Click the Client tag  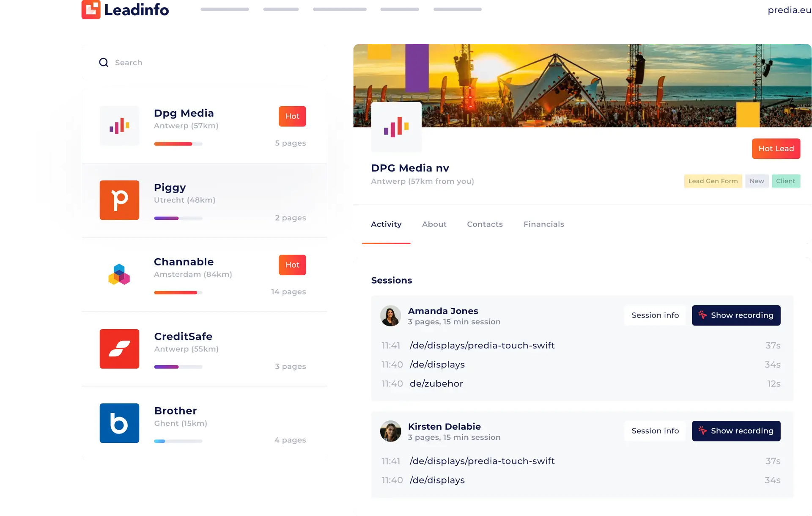[785, 181]
